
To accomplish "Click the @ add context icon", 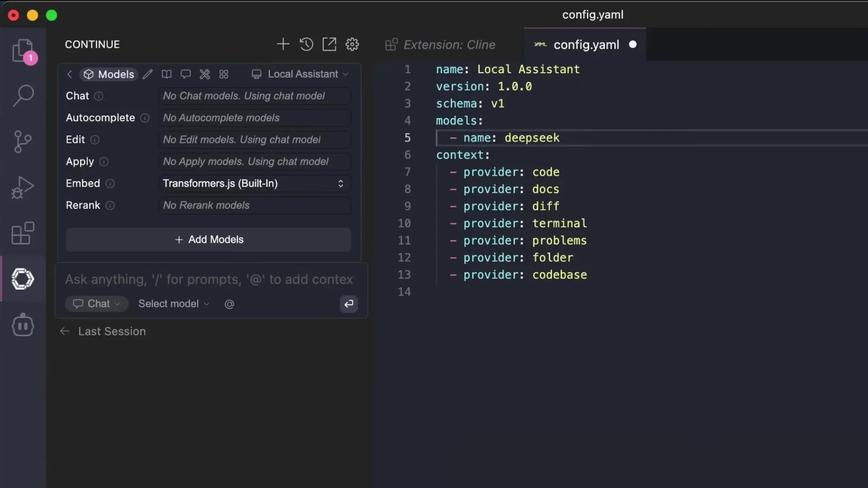I will coord(229,304).
